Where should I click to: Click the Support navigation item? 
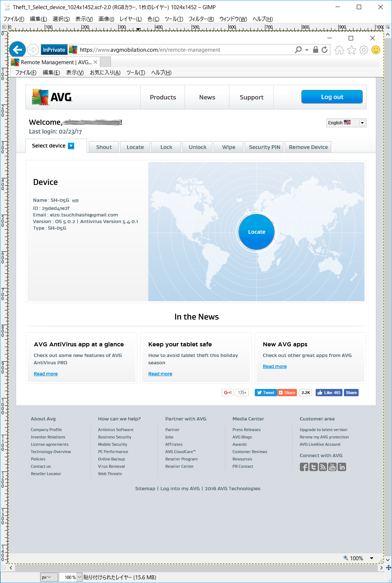[x=251, y=97]
